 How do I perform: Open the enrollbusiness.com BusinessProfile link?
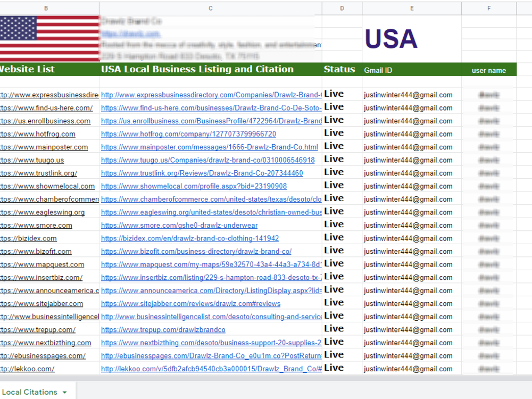tap(211, 121)
